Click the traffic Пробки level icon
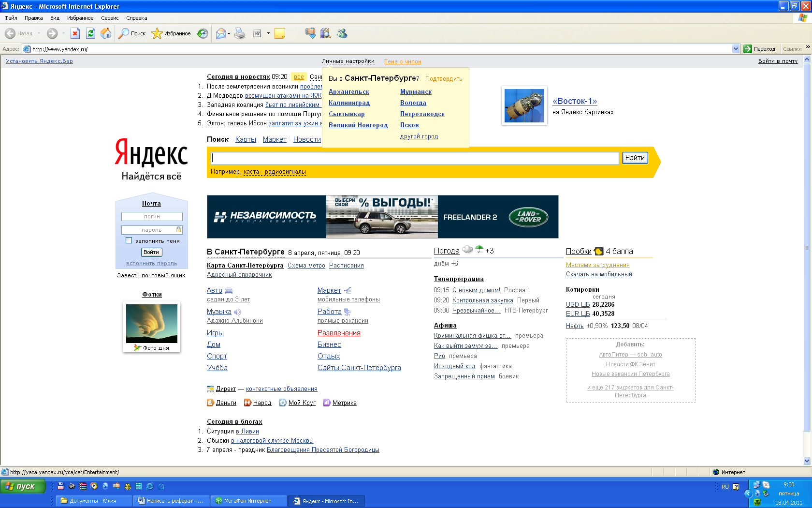The image size is (812, 508). (598, 251)
